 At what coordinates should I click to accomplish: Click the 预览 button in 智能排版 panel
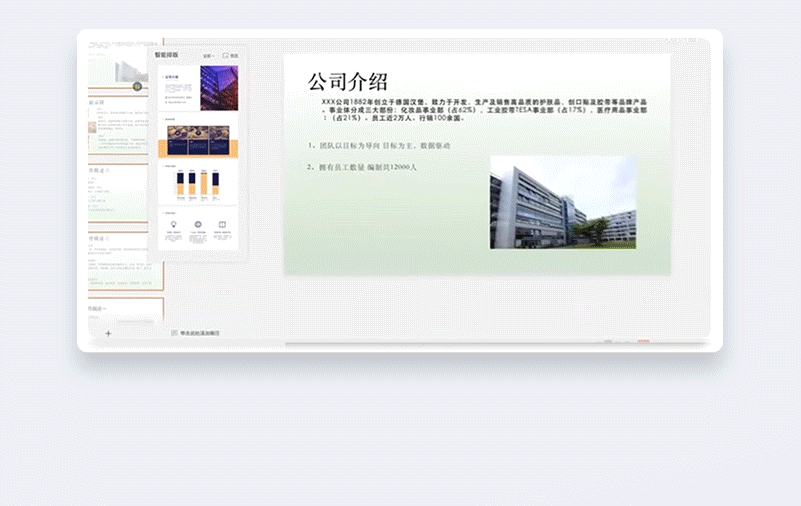[230, 56]
